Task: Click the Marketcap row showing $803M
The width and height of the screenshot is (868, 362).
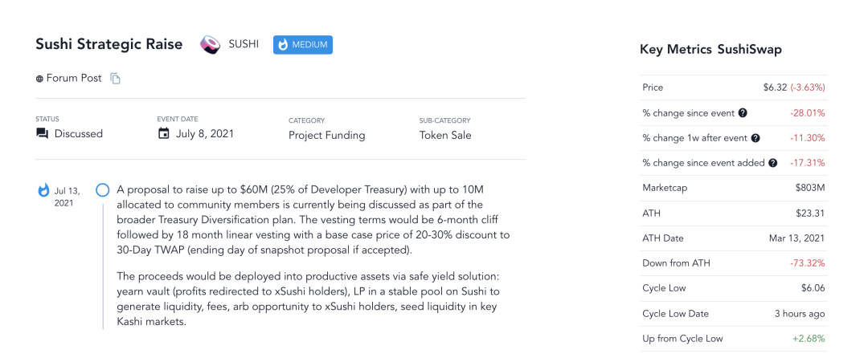Action: (x=734, y=188)
